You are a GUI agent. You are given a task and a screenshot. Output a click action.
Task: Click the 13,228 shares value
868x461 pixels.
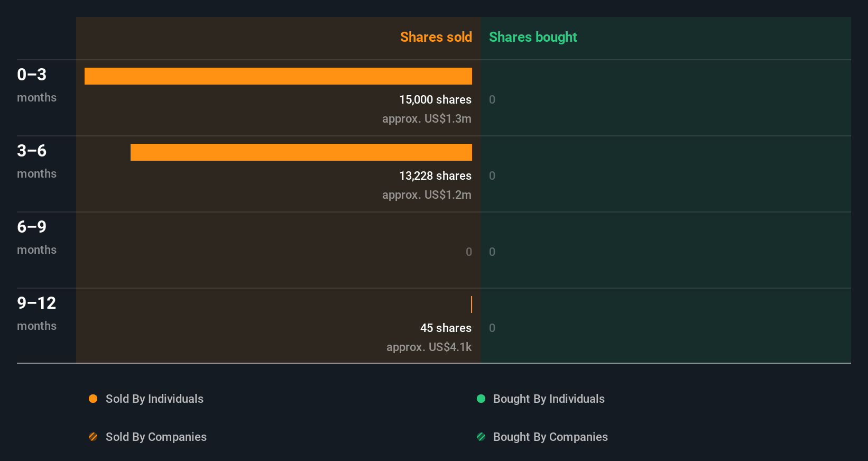click(435, 176)
